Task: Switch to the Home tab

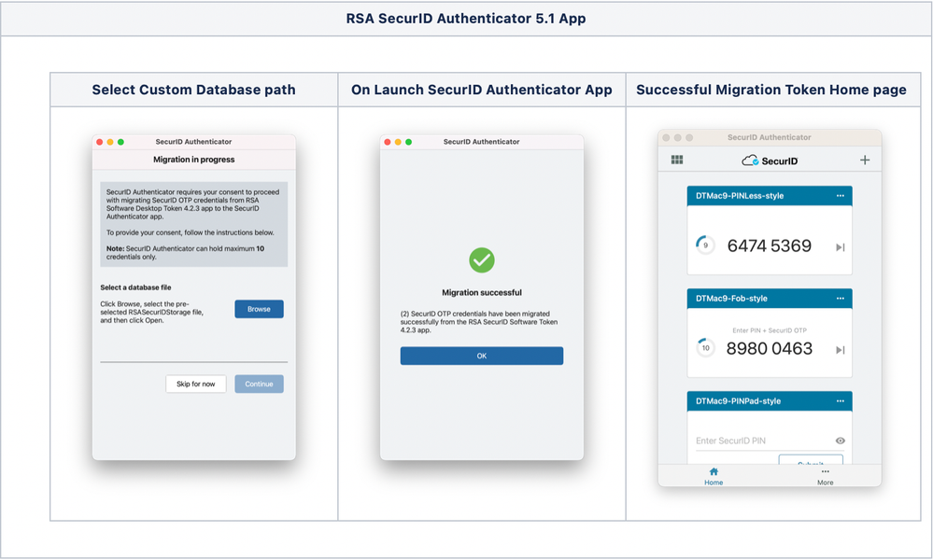Action: click(714, 477)
